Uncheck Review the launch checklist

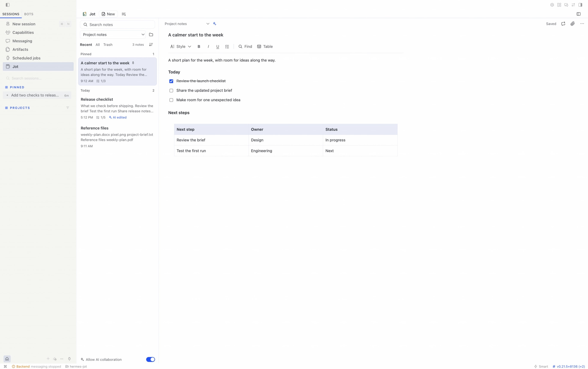click(x=171, y=81)
